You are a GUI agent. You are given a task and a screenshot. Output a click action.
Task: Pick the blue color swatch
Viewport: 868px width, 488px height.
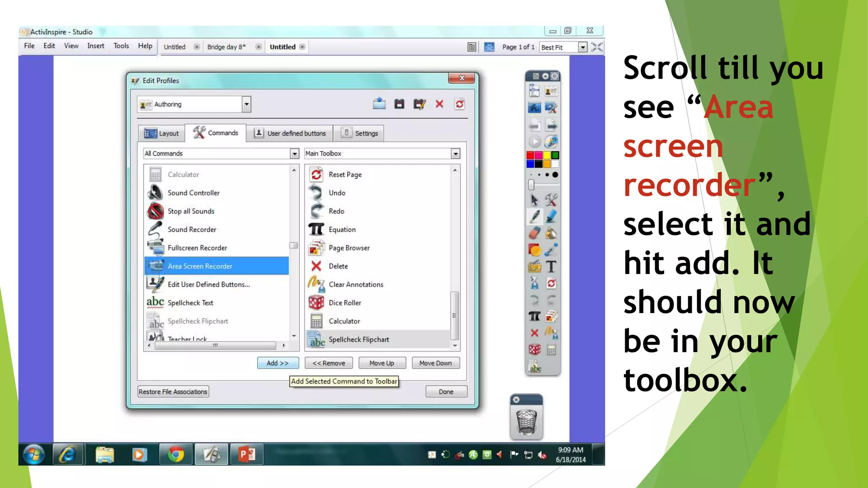pos(530,164)
